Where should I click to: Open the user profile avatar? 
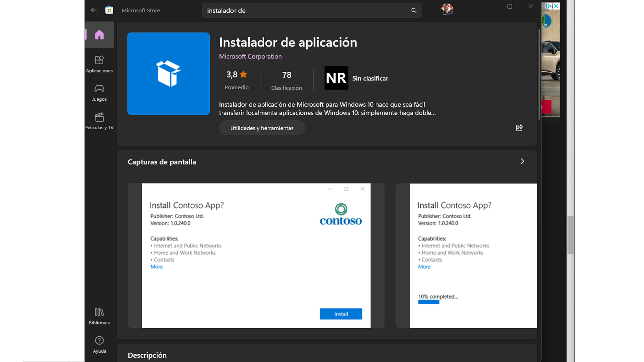447,10
